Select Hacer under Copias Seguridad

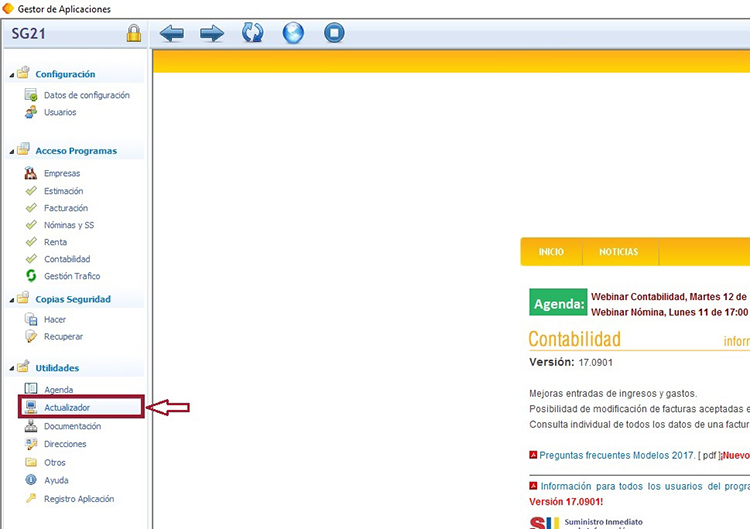55,319
